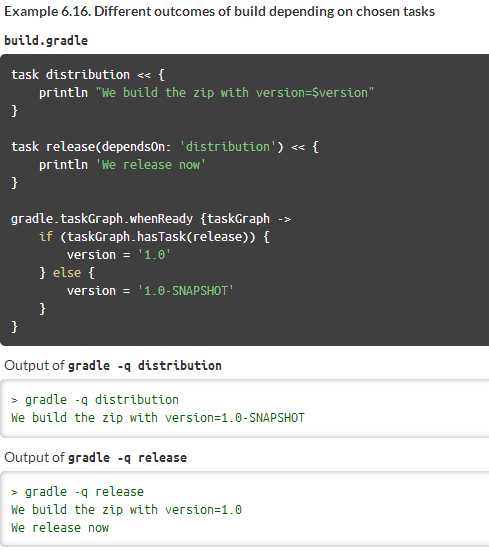Click the 'Output of gradle -q release' caption
This screenshot has width=489, height=552.
(x=95, y=458)
